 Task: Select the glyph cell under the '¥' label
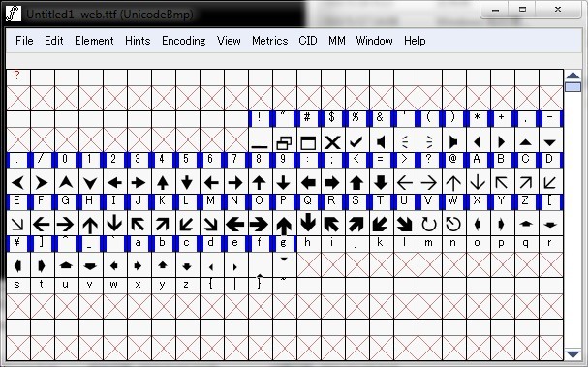(17, 264)
